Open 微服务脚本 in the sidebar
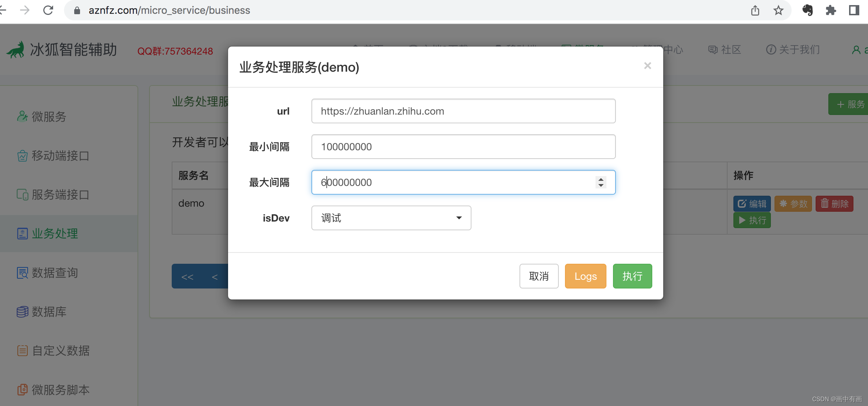 click(60, 390)
